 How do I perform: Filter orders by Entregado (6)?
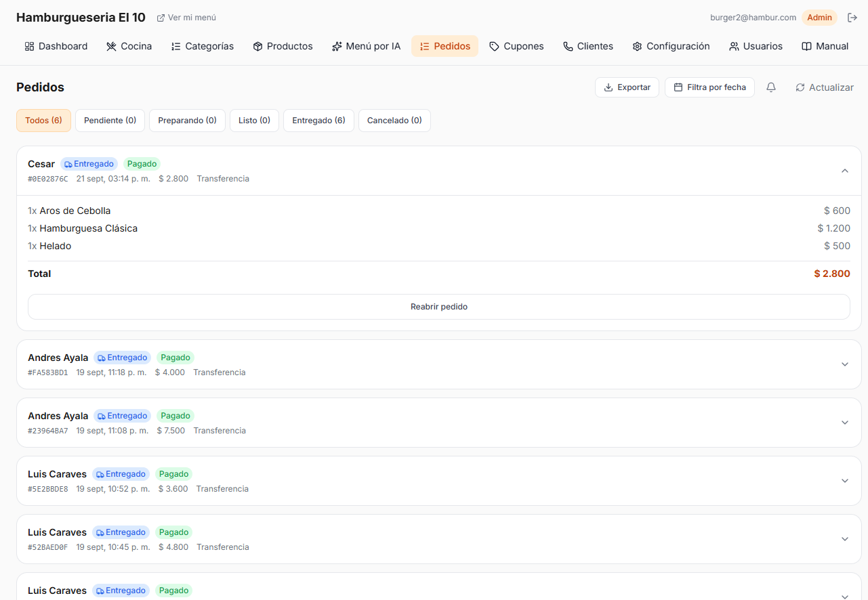(318, 121)
